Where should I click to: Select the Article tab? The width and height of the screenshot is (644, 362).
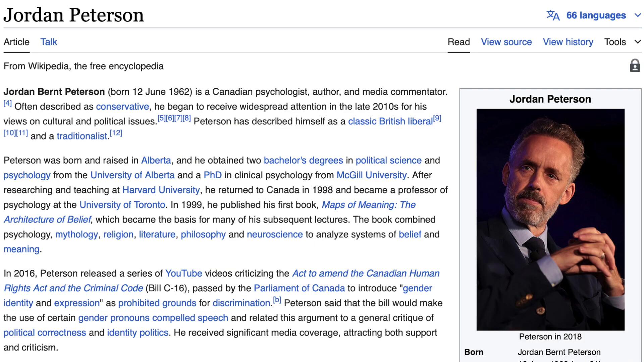click(x=16, y=42)
